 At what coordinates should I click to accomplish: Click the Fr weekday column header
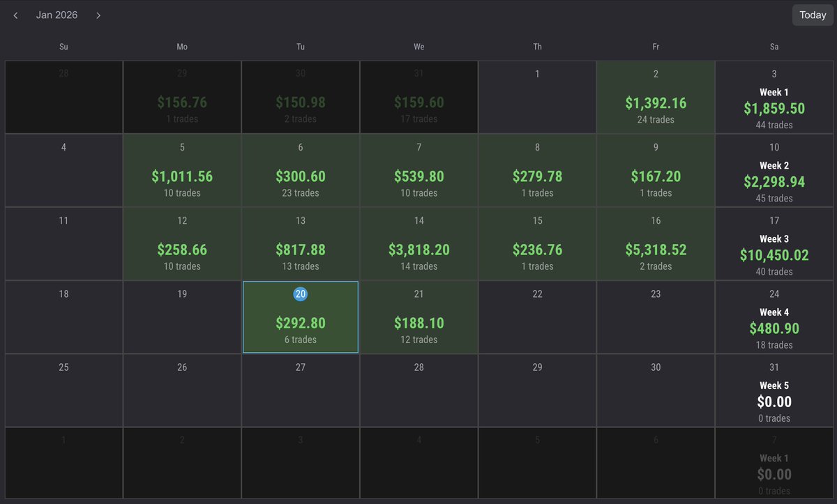click(x=656, y=47)
